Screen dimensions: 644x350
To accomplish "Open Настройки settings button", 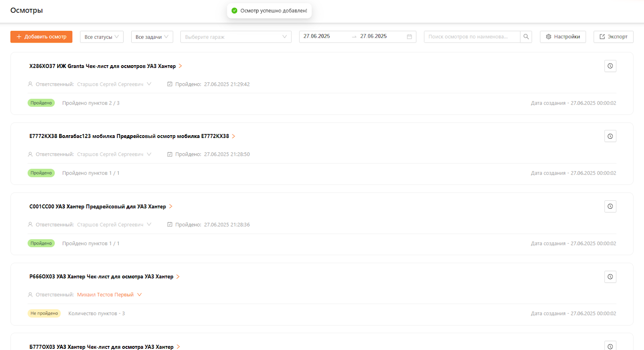I will click(x=563, y=37).
